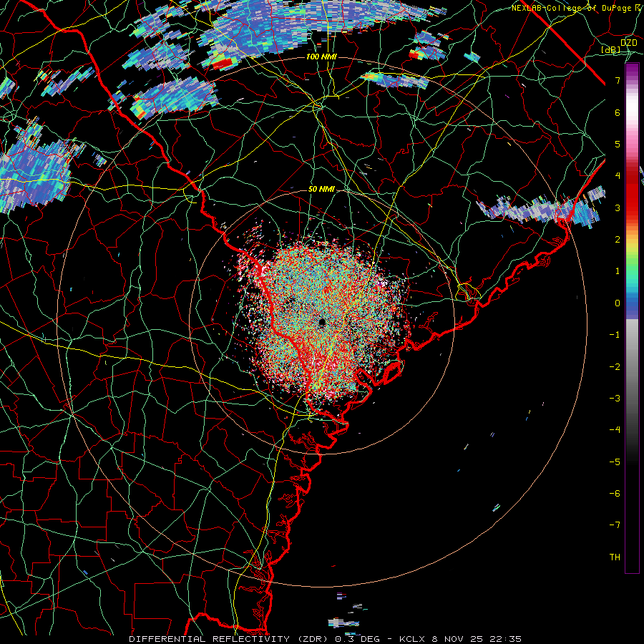Click the ZDR color scale bar
The image size is (644, 644).
(632, 318)
